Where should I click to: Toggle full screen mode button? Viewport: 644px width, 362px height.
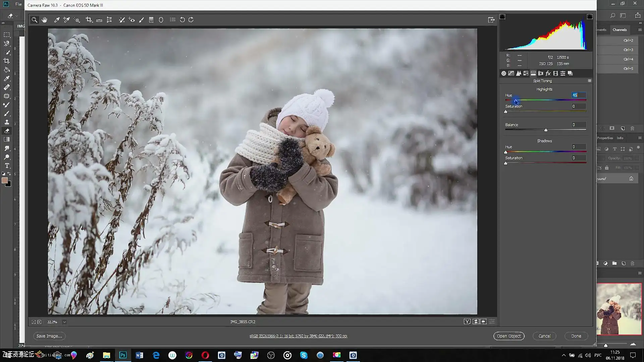(x=491, y=20)
